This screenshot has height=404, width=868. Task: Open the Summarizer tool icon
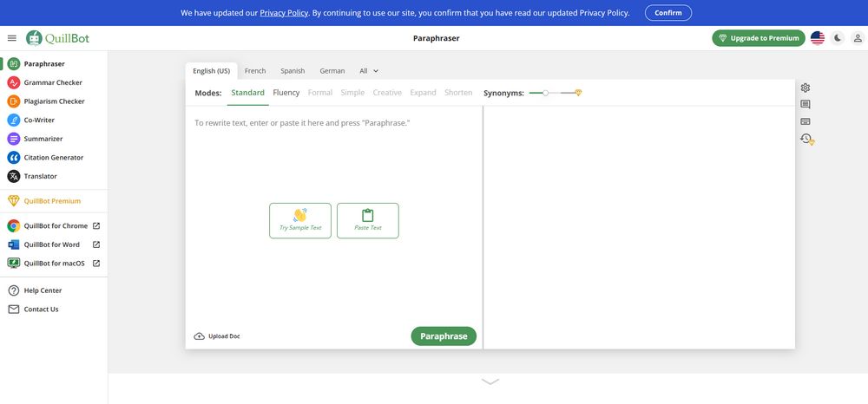pyautogui.click(x=14, y=139)
